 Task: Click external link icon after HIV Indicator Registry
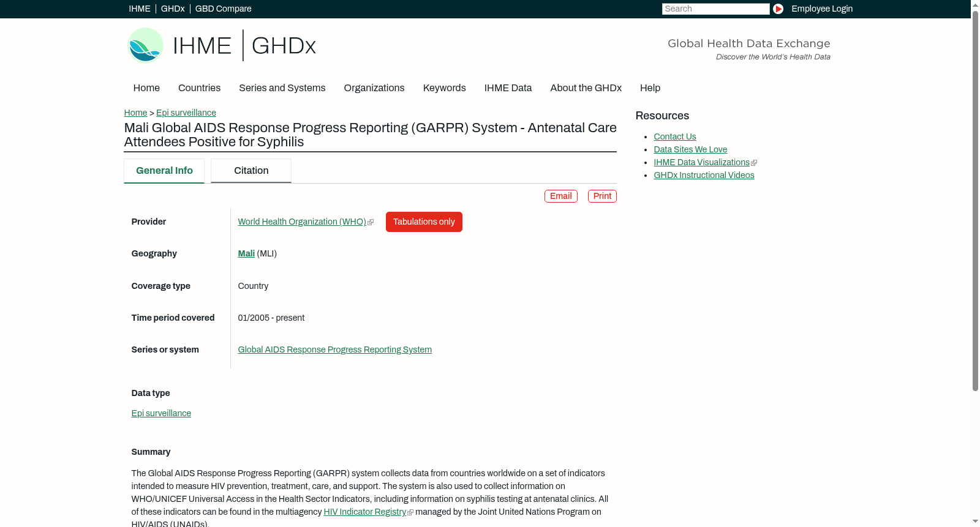(410, 512)
